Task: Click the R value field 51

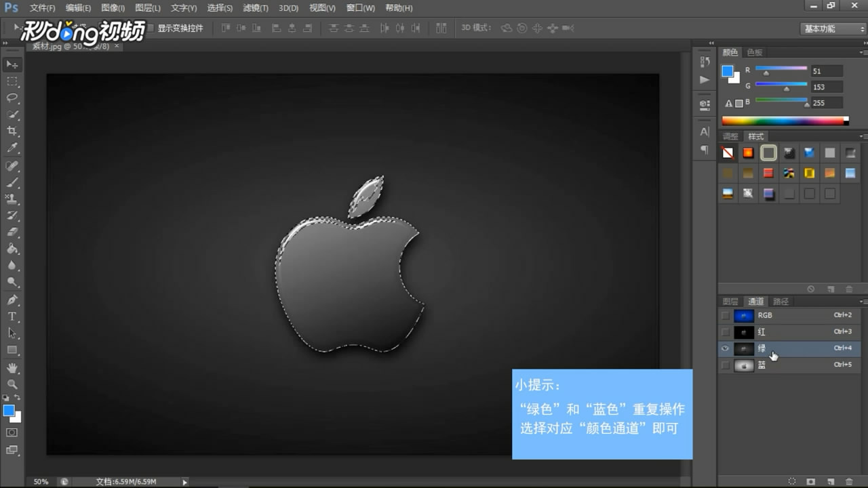Action: pyautogui.click(x=827, y=71)
